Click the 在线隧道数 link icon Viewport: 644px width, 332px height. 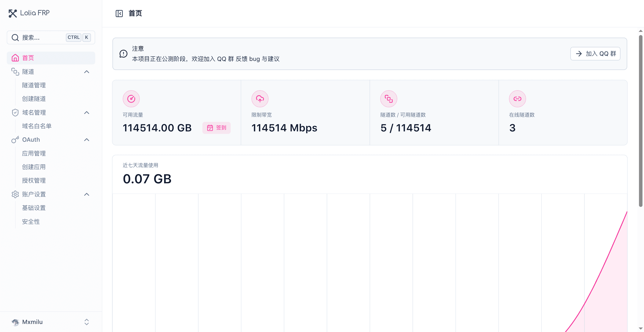pos(517,99)
